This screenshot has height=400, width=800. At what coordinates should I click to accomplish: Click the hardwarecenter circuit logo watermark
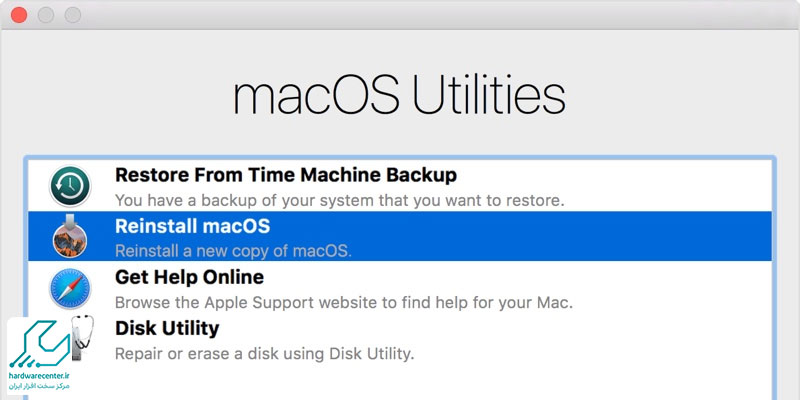click(39, 344)
